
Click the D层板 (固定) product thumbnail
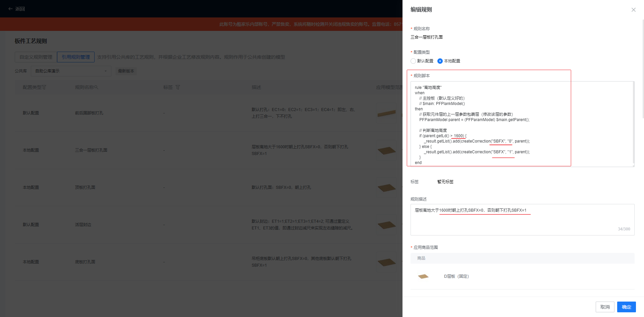tap(423, 276)
